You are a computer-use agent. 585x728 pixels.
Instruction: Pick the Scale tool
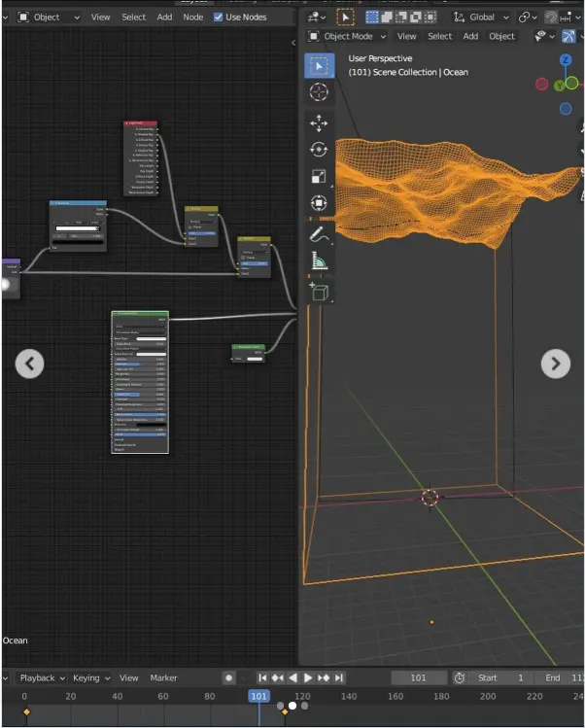[x=319, y=177]
